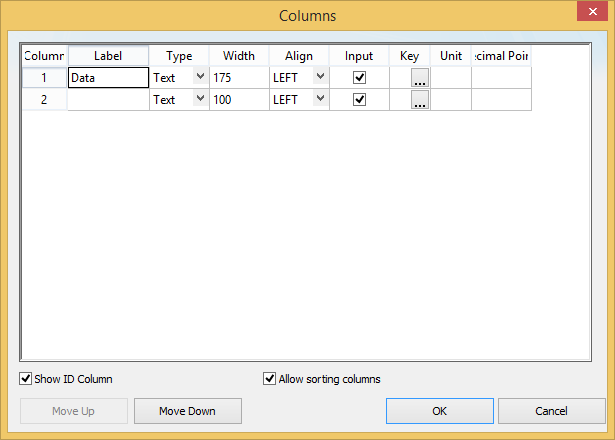This screenshot has height=440, width=615.
Task: Select the Unit cell of row 2
Action: pyautogui.click(x=451, y=100)
